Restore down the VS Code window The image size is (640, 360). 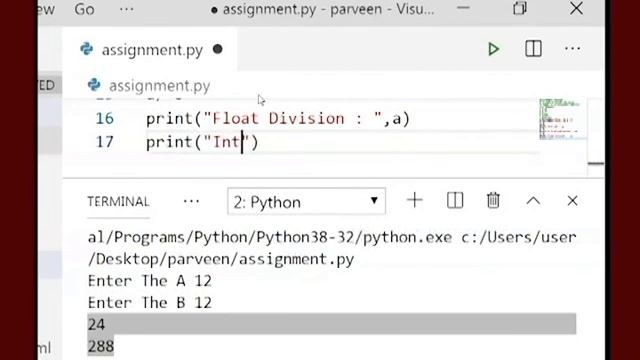coord(520,8)
